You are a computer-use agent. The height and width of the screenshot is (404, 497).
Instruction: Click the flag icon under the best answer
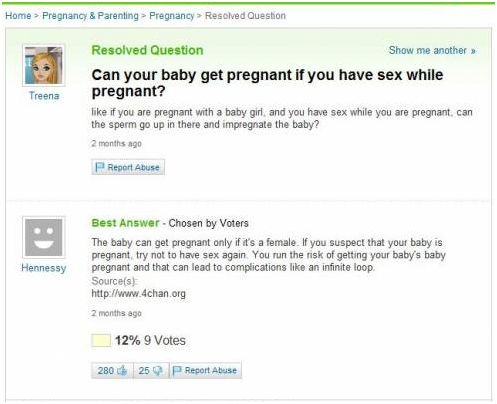[177, 370]
